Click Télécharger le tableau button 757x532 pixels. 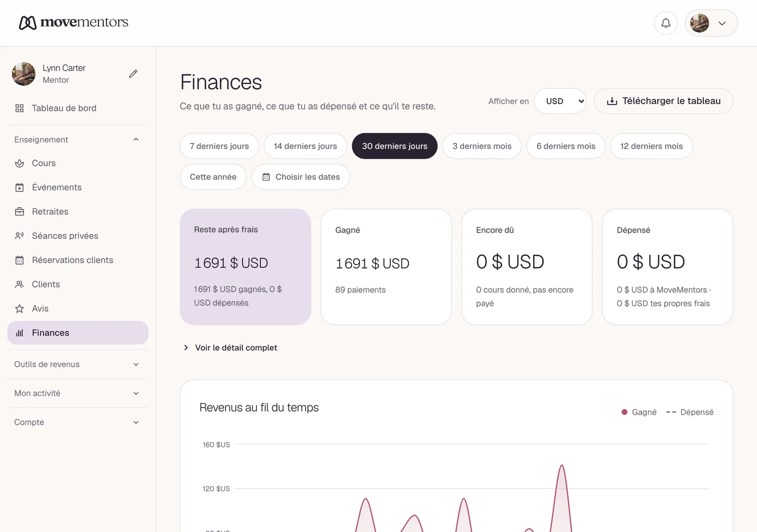pyautogui.click(x=663, y=101)
